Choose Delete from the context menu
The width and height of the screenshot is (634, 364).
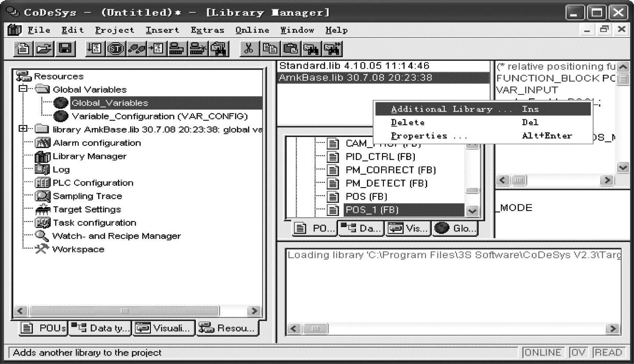(x=483, y=122)
